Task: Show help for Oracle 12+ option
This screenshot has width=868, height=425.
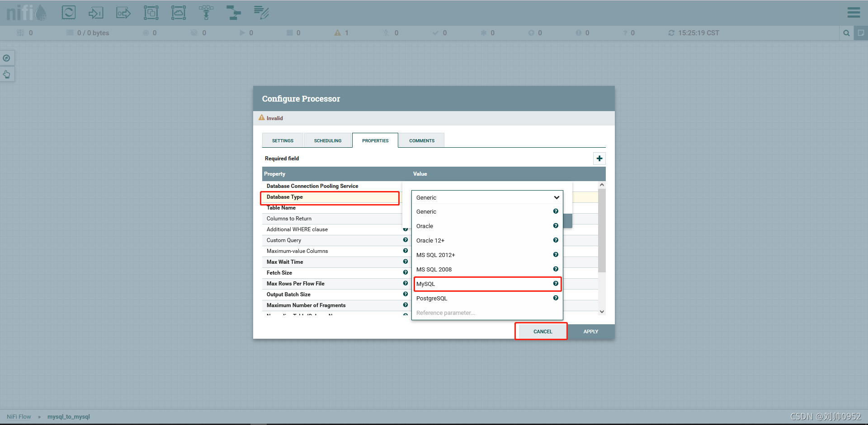Action: pyautogui.click(x=556, y=240)
